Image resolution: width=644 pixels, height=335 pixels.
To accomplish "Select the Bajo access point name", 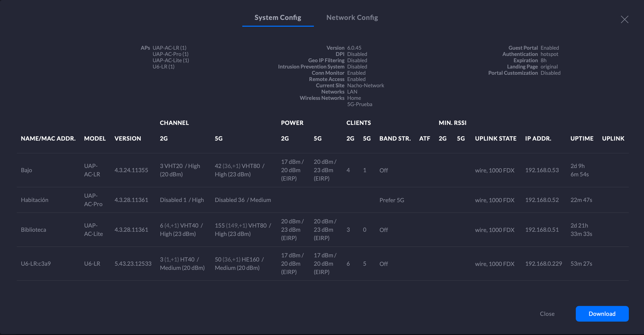I will [x=26, y=170].
